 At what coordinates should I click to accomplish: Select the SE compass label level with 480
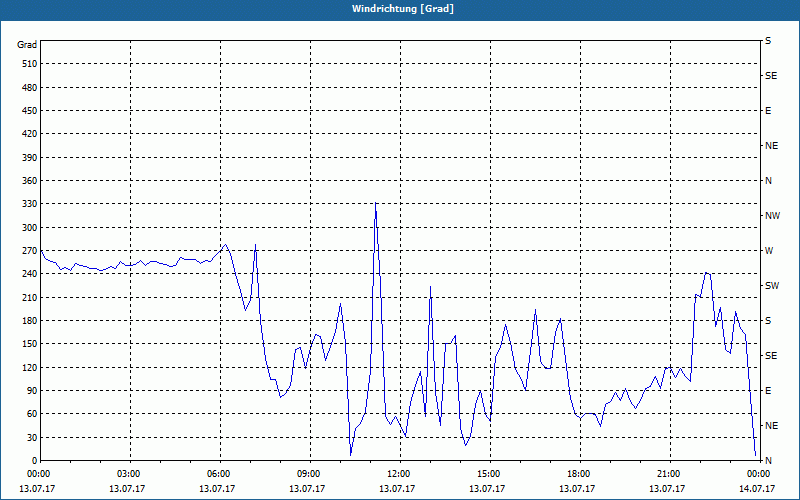(x=771, y=76)
